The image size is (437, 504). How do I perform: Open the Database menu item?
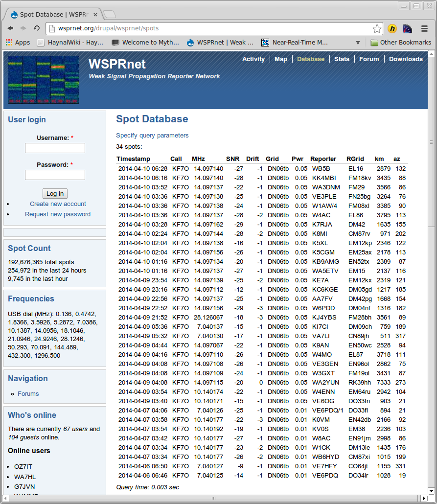pyautogui.click(x=311, y=59)
